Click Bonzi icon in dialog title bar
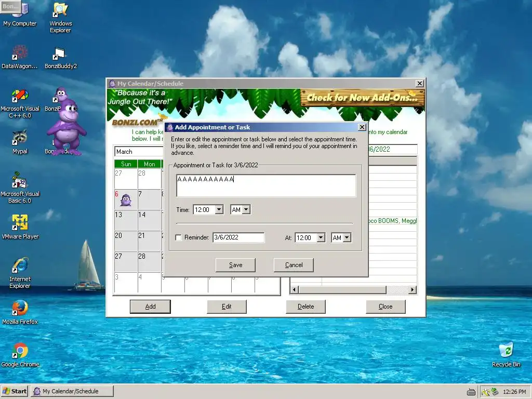 tap(170, 127)
